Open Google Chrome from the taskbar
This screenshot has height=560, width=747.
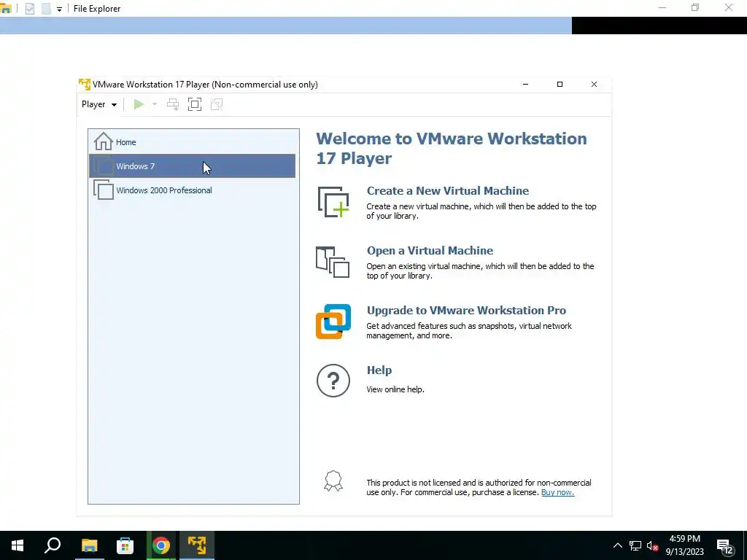(x=161, y=545)
